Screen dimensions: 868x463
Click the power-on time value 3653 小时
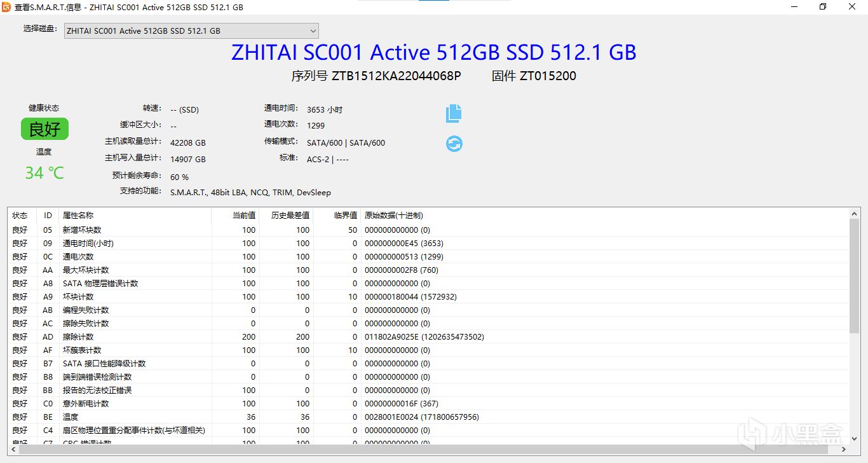[325, 109]
